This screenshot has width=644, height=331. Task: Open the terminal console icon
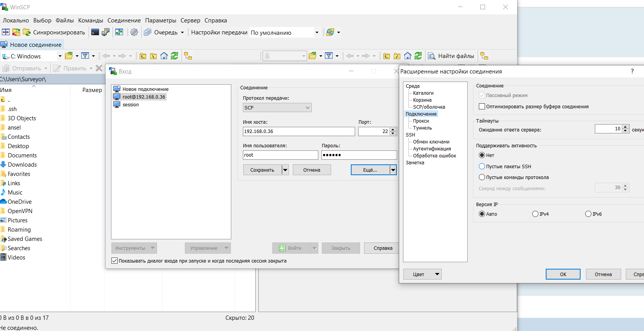95,32
